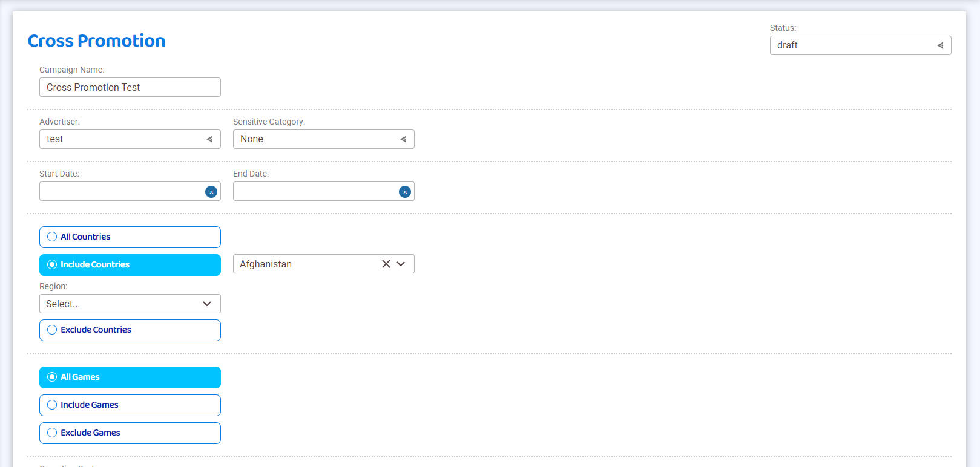Image resolution: width=980 pixels, height=467 pixels.
Task: Open the Status dropdown showing draft
Action: click(x=860, y=45)
